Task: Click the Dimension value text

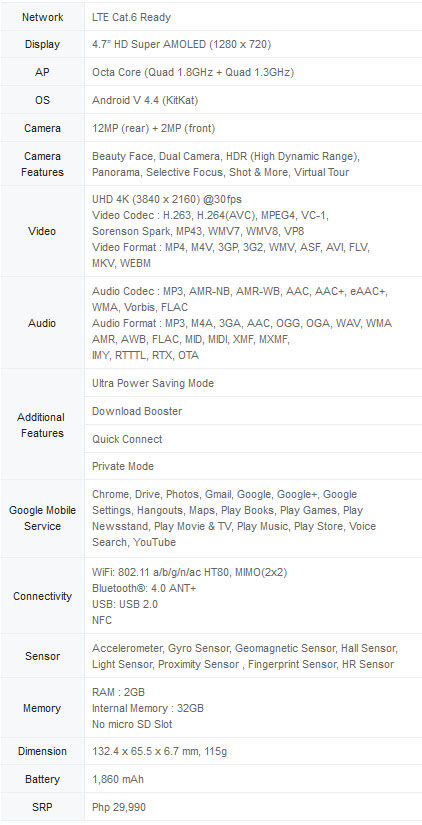Action: tap(159, 751)
